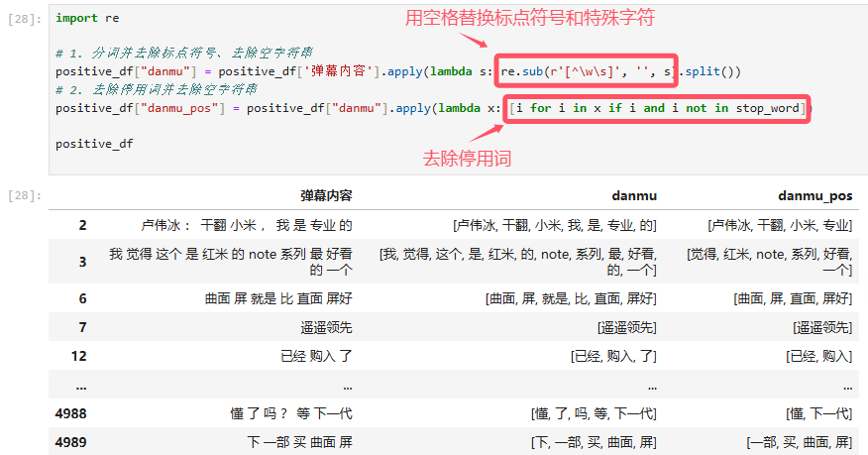Click the red '用空格替换标点符号和特殊字符' annotation
This screenshot has height=455, width=868.
pyautogui.click(x=530, y=18)
